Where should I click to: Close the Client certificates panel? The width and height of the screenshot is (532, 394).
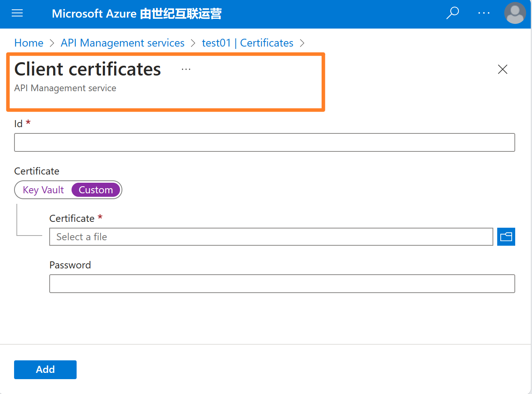coord(502,69)
